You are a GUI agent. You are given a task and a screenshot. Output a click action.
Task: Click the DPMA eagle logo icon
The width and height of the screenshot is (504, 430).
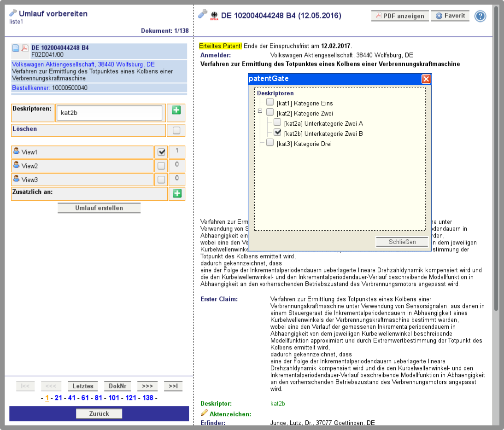click(214, 16)
